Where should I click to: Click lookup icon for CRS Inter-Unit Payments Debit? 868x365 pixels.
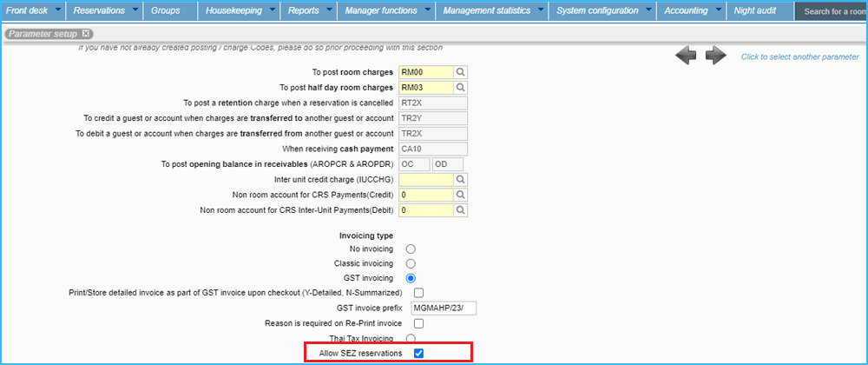click(462, 210)
